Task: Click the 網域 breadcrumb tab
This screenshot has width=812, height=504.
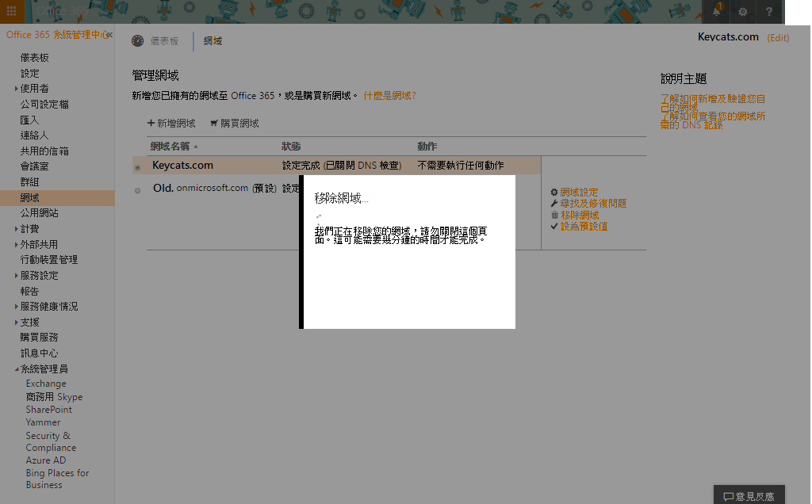Action: coord(213,41)
